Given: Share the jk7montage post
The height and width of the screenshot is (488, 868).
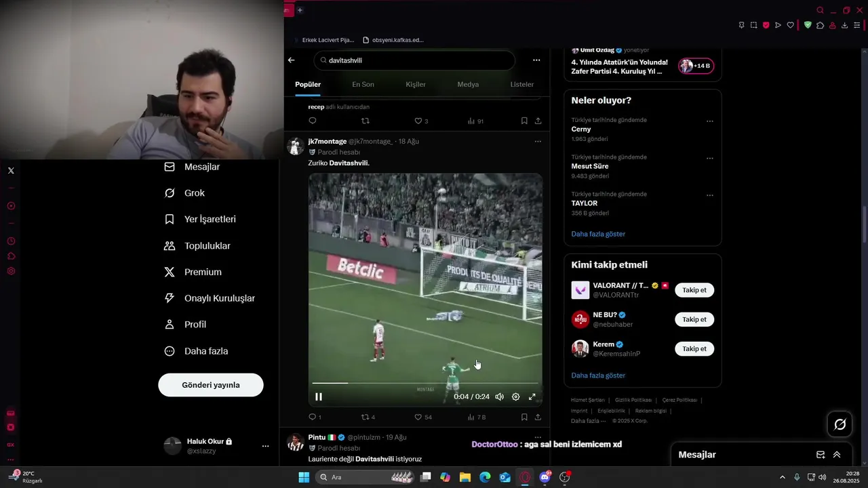Looking at the screenshot, I should point(538,417).
